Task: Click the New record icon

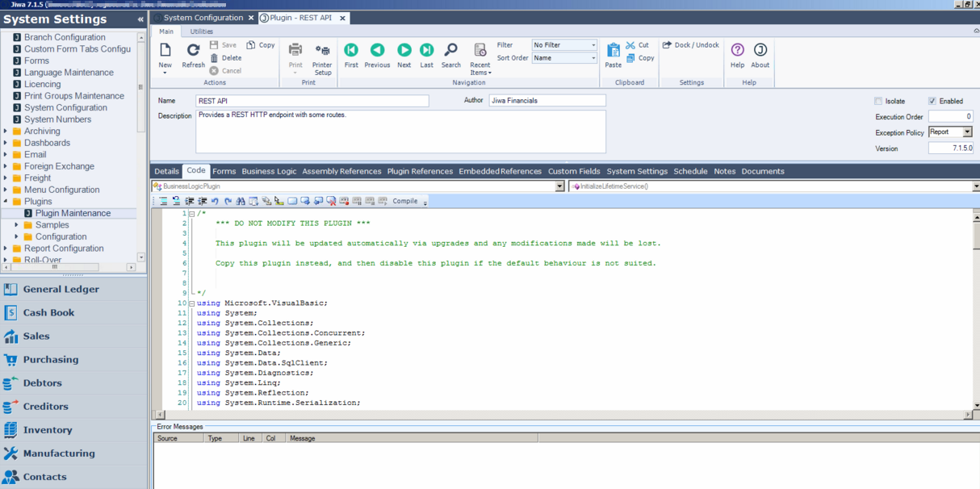Action: [x=165, y=52]
